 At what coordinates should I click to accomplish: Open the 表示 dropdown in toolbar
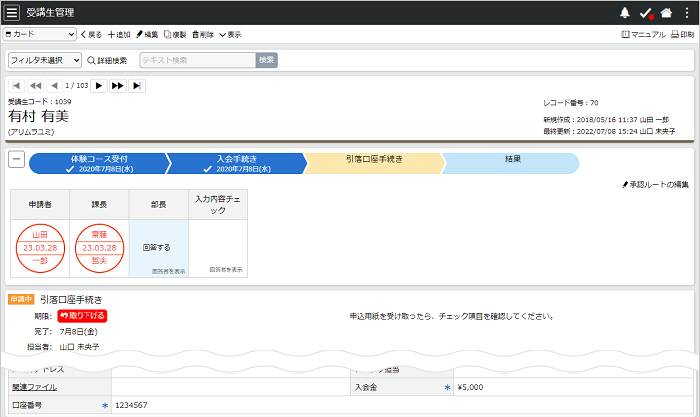tap(229, 34)
